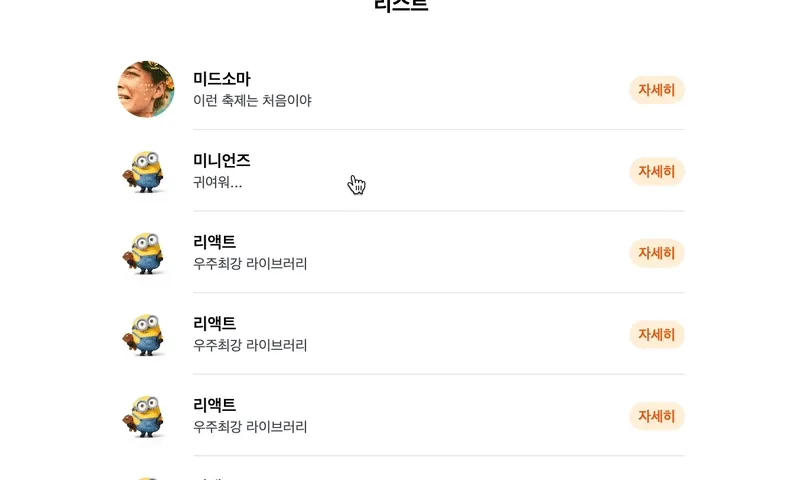800x480 pixels.
Task: Select the 미드소마 title text
Action: 222,79
